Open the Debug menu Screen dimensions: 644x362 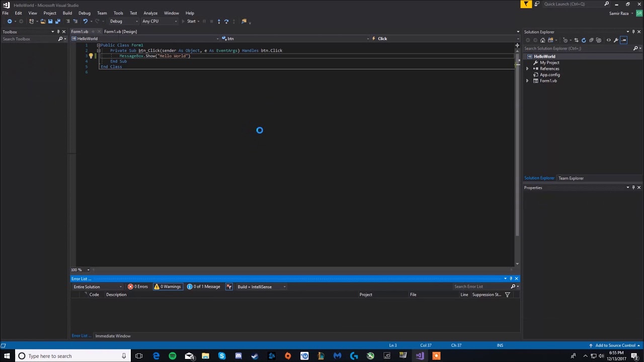84,13
